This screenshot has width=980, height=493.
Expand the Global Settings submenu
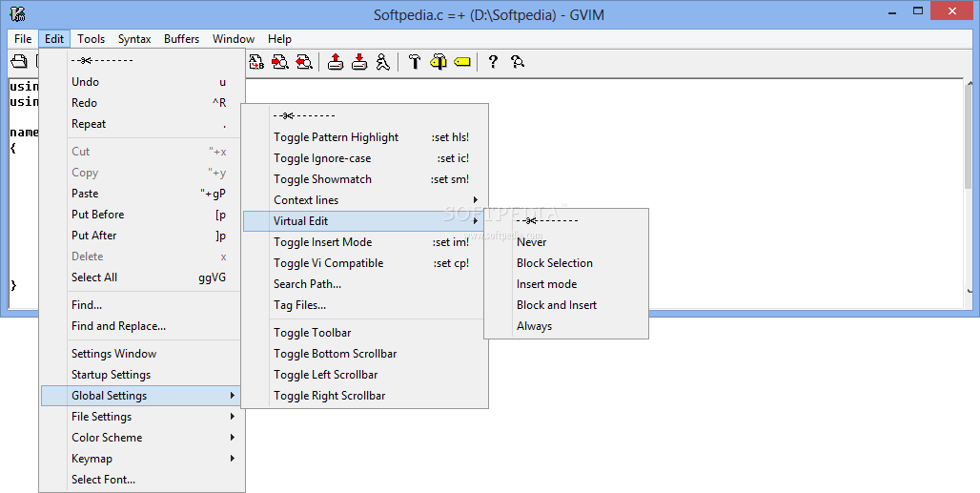point(142,396)
